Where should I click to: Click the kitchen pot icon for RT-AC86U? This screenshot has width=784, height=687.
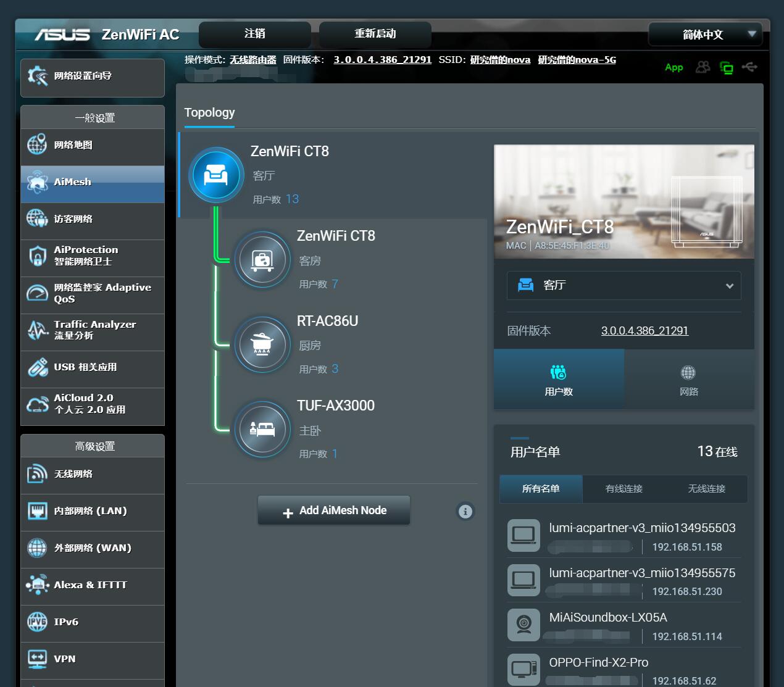[x=262, y=344]
